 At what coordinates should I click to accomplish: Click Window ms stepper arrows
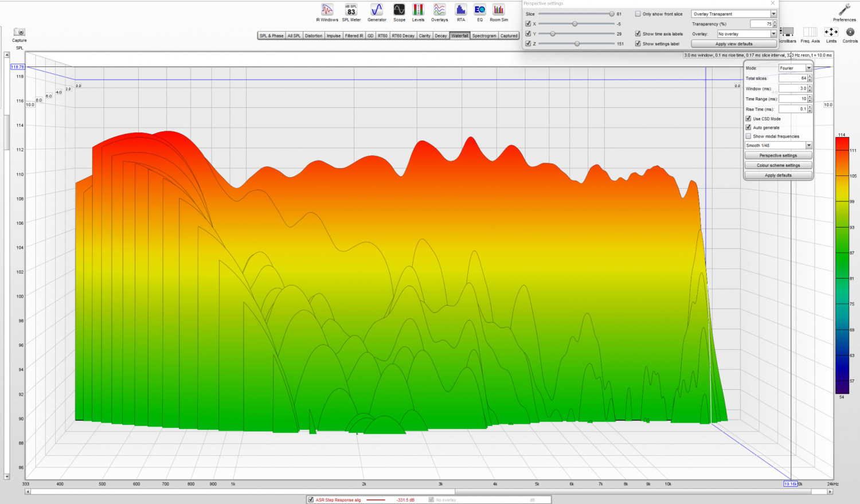coord(810,88)
